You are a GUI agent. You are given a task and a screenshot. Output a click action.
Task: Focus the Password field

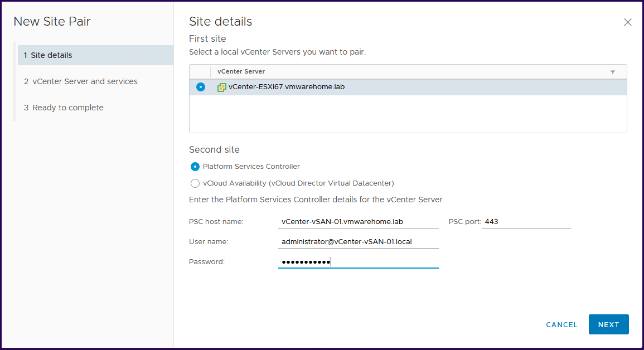(x=358, y=262)
